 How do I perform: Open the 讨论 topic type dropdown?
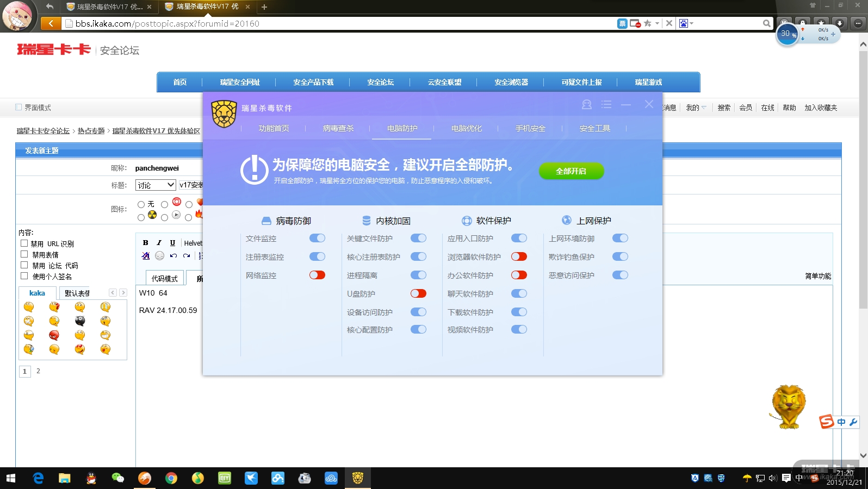click(x=156, y=185)
